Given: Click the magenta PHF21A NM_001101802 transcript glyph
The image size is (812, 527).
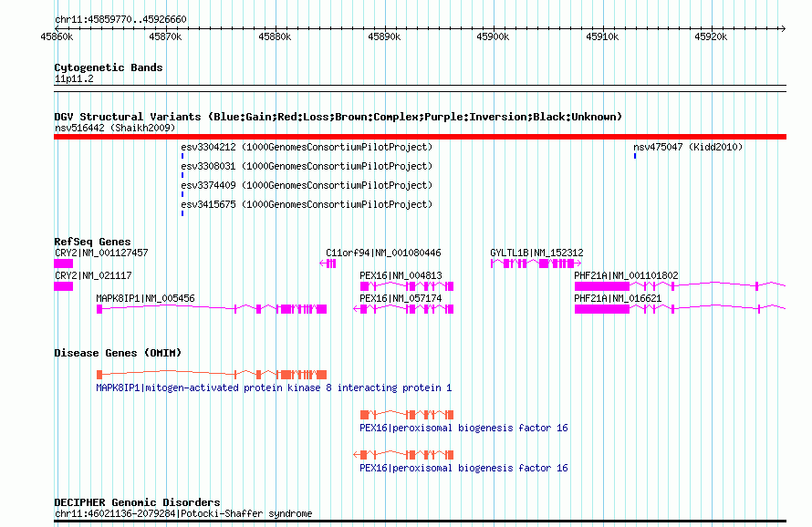Looking at the screenshot, I should click(x=680, y=286).
